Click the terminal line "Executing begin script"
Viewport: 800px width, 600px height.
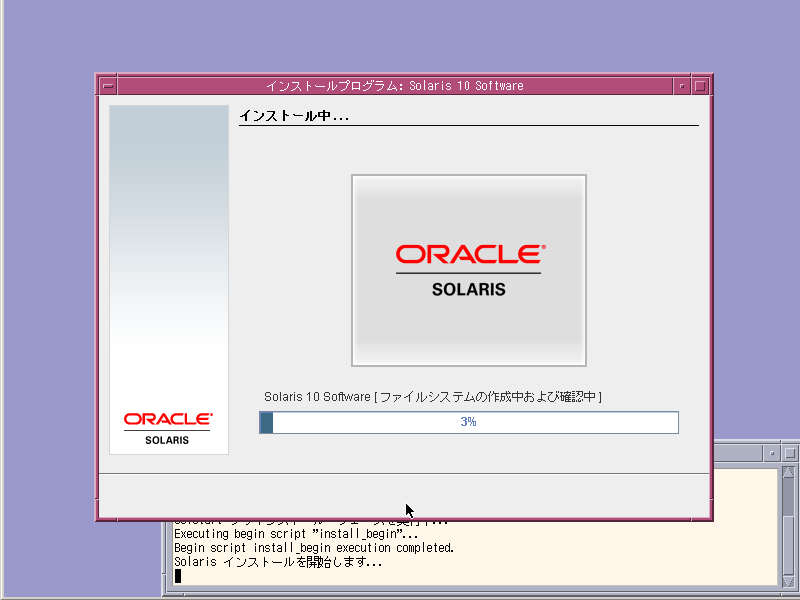tap(296, 534)
